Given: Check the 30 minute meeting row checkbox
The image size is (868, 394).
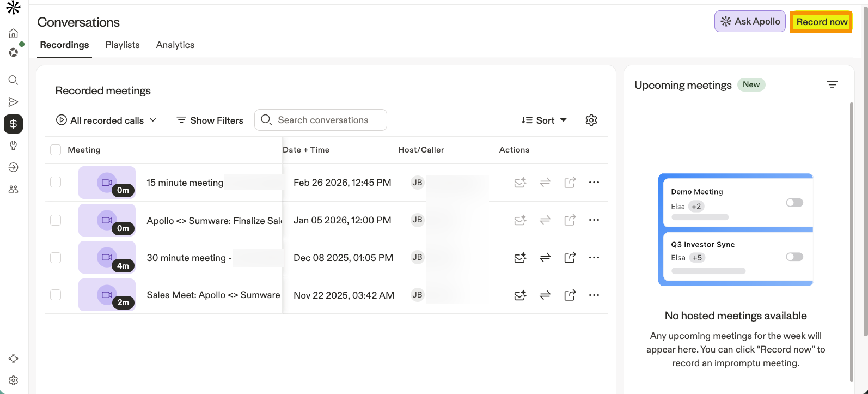Looking at the screenshot, I should click(x=56, y=258).
